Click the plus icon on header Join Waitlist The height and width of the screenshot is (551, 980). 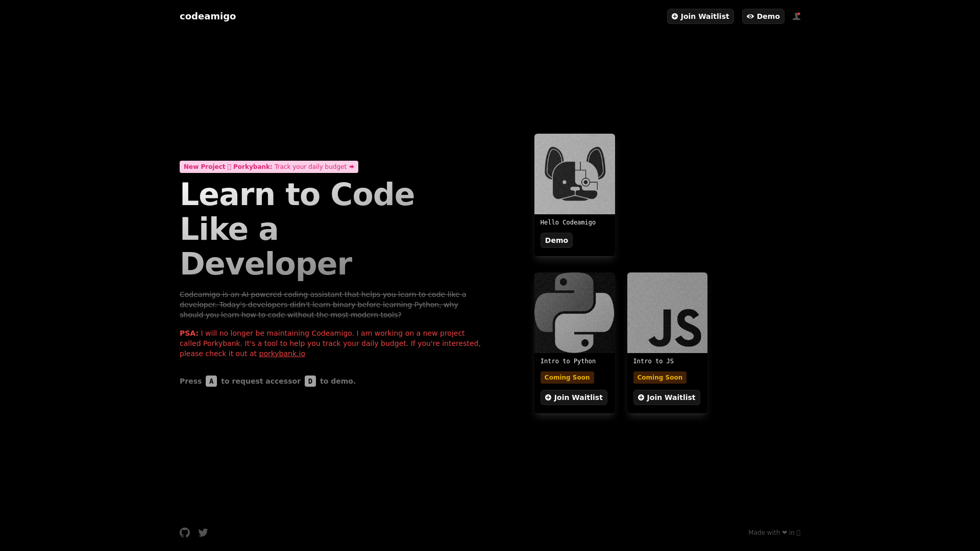[675, 16]
